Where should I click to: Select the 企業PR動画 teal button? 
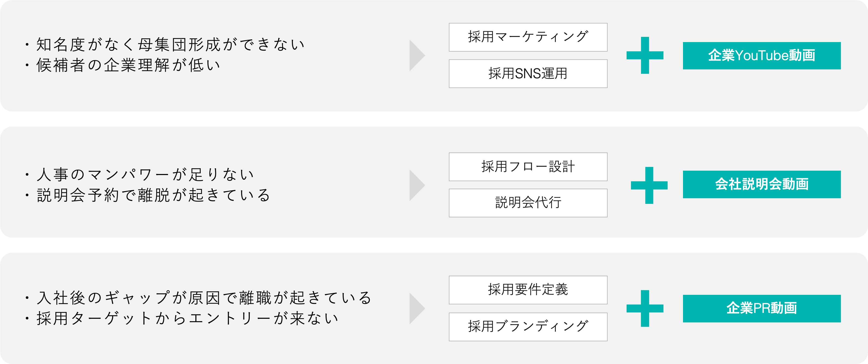(762, 308)
